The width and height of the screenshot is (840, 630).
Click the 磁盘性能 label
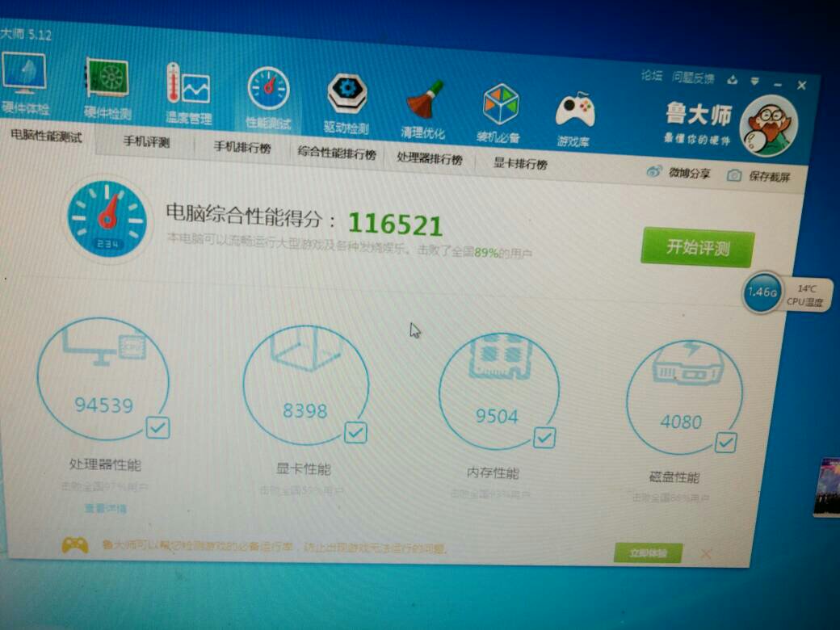pyautogui.click(x=674, y=477)
